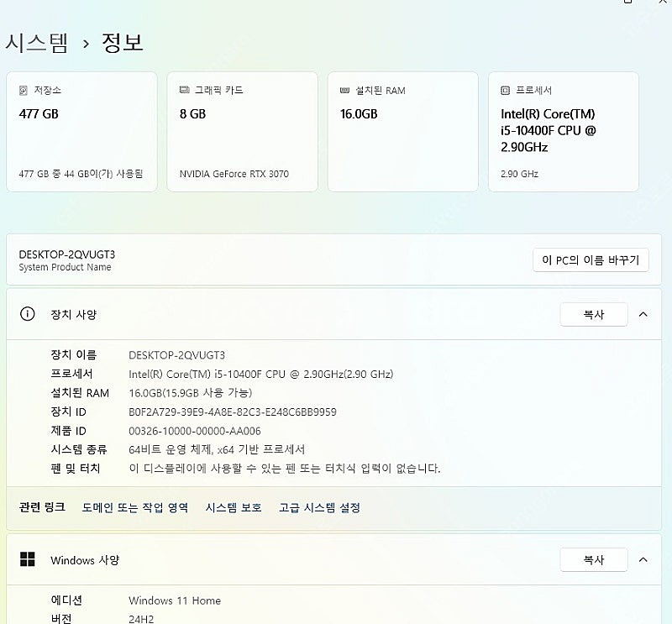Open 도메인 또는 작업 영역 link
Image resolution: width=672 pixels, height=624 pixels.
135,508
